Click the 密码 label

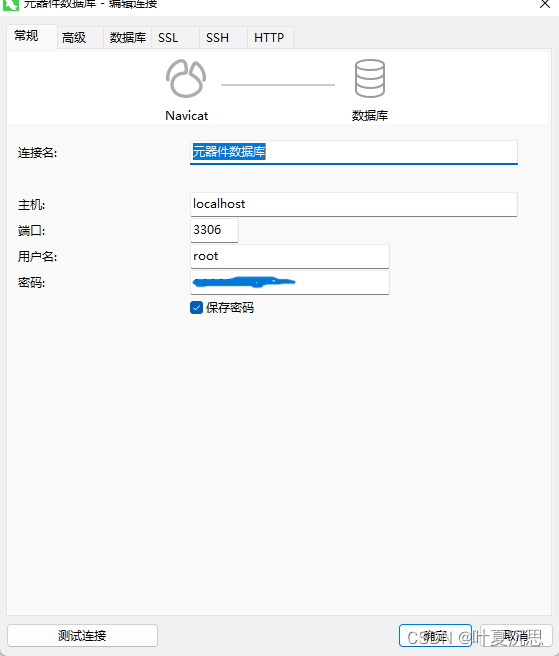coord(31,283)
